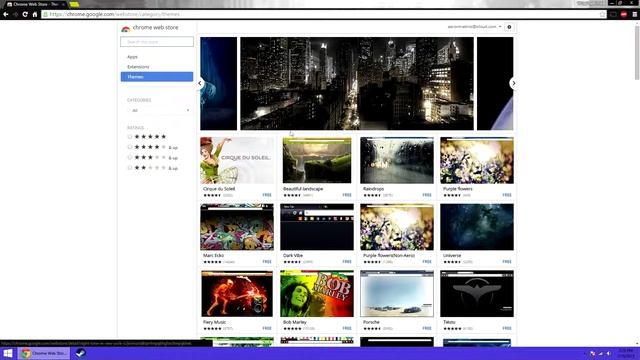Open the Fiery Music theme thumbnail

(x=237, y=294)
